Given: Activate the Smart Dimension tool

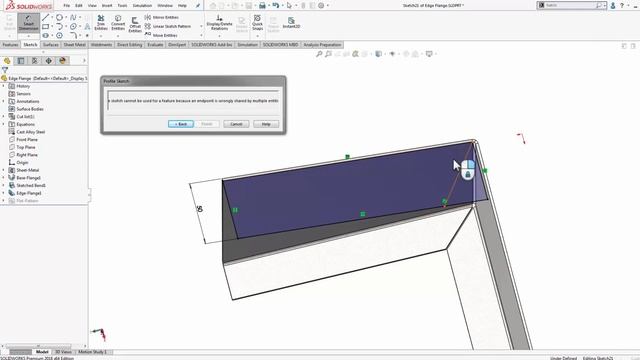Looking at the screenshot, I should point(28,22).
